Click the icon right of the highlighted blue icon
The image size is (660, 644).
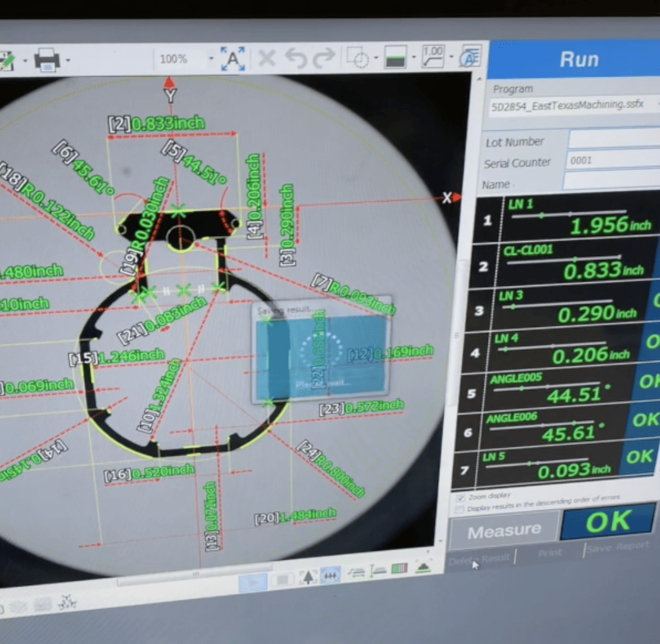pyautogui.click(x=357, y=573)
